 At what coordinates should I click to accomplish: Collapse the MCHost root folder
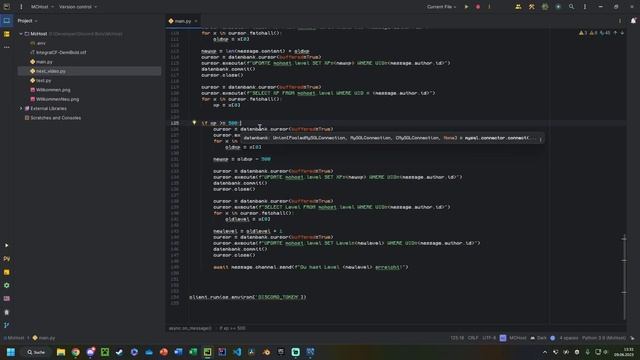point(21,34)
